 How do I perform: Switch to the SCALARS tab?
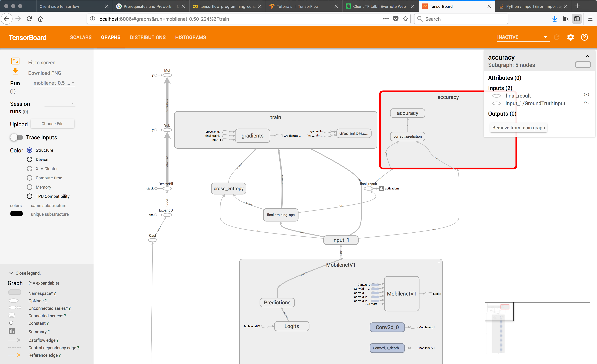[x=81, y=37]
